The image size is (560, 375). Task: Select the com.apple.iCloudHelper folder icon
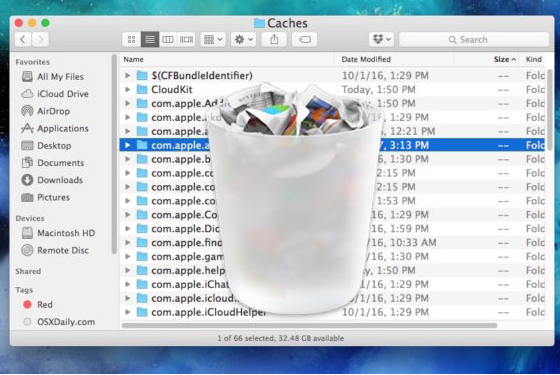point(142,312)
